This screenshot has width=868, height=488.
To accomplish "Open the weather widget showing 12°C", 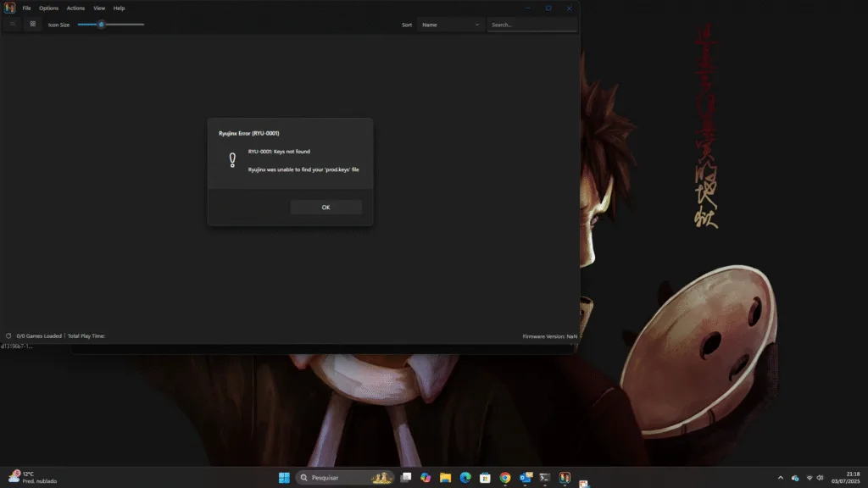I will 33,478.
